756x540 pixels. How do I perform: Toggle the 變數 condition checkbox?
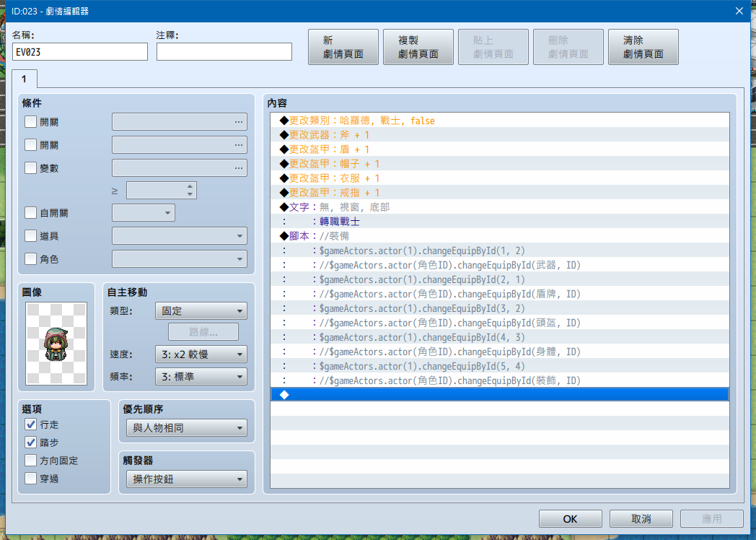click(x=30, y=168)
